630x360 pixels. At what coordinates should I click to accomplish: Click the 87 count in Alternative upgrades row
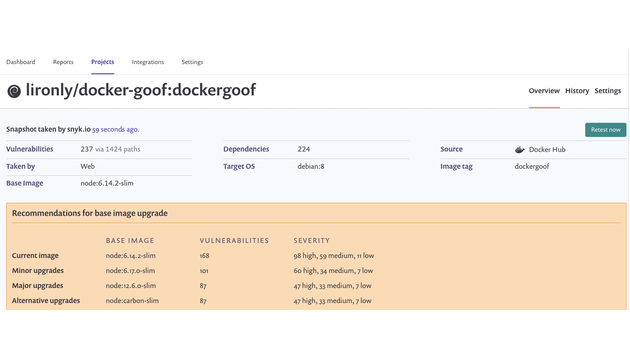coord(203,301)
